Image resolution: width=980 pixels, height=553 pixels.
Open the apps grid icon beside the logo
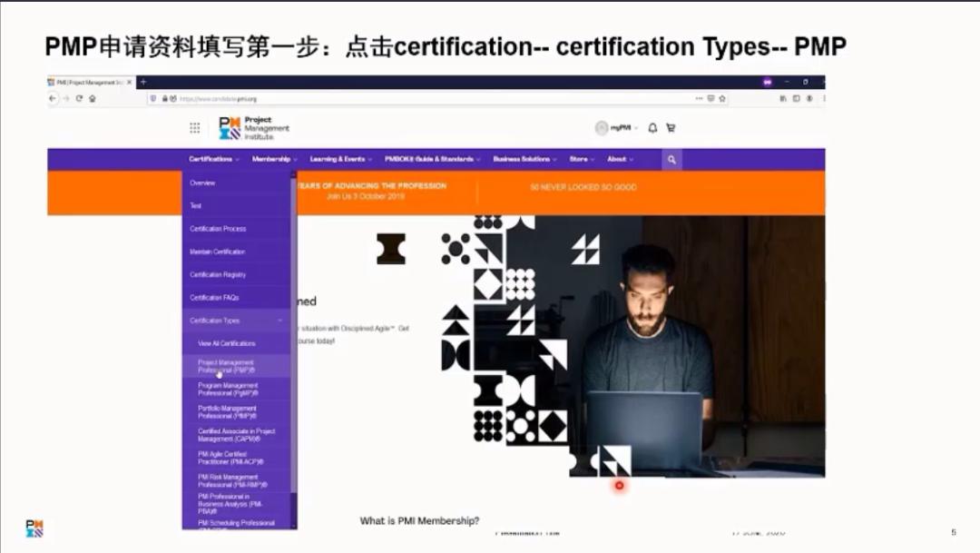[194, 127]
